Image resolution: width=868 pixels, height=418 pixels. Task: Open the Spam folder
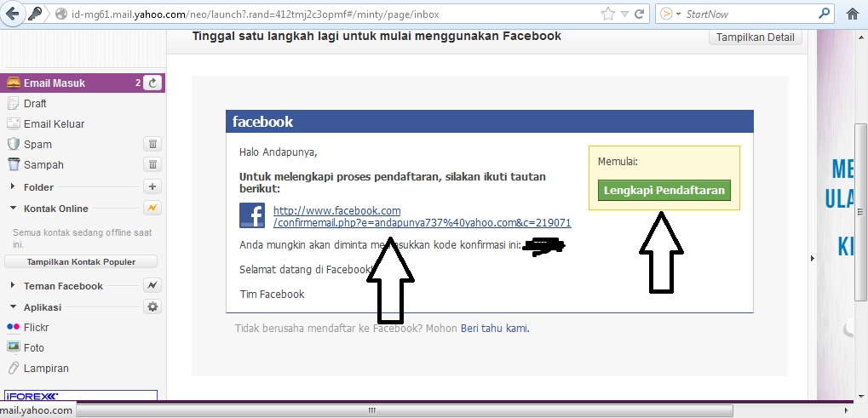pyautogui.click(x=37, y=145)
